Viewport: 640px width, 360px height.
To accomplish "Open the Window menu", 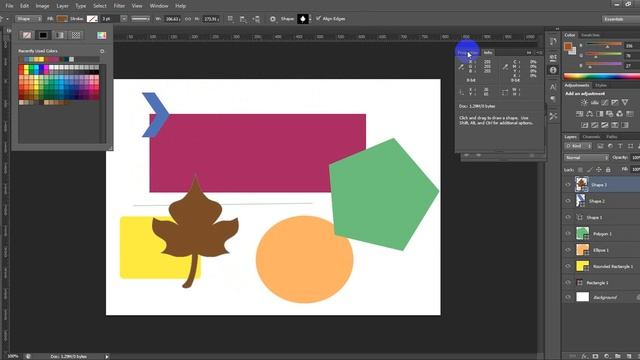I will coord(159,6).
